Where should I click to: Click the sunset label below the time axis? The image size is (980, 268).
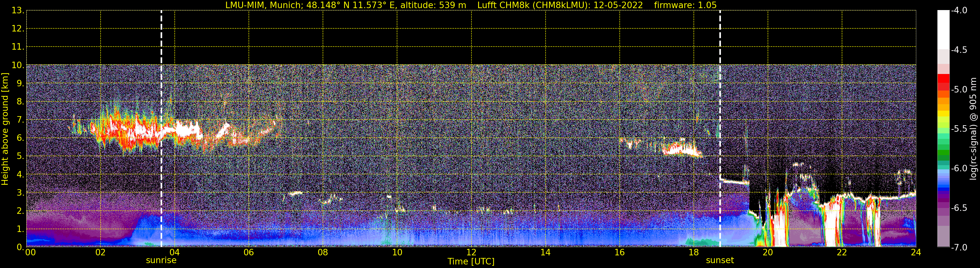[x=720, y=261]
